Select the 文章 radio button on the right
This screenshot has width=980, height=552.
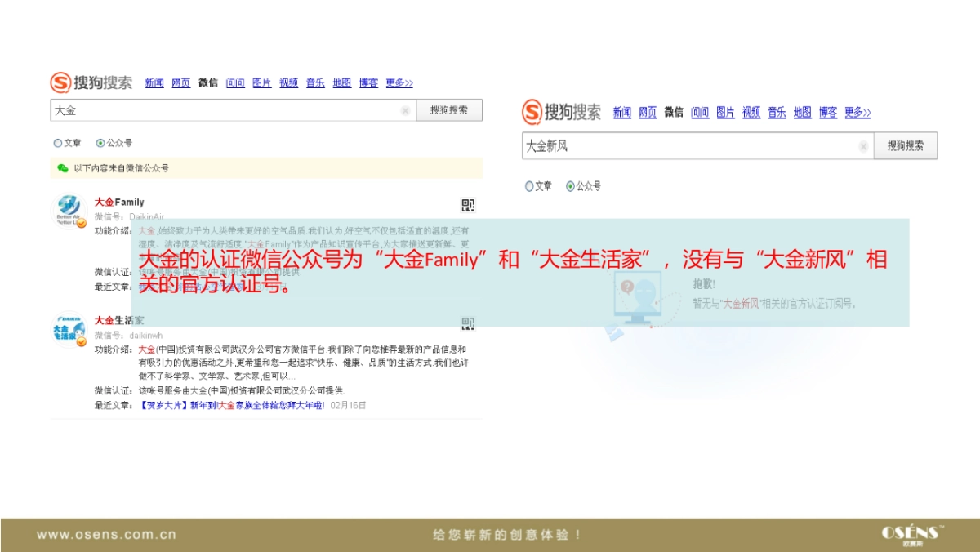click(x=528, y=186)
